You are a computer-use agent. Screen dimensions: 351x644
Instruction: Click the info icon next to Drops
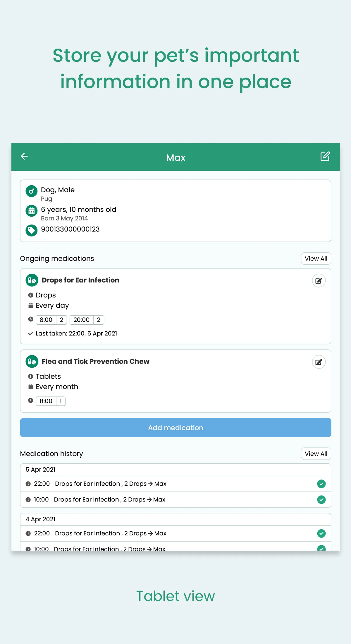pos(31,295)
